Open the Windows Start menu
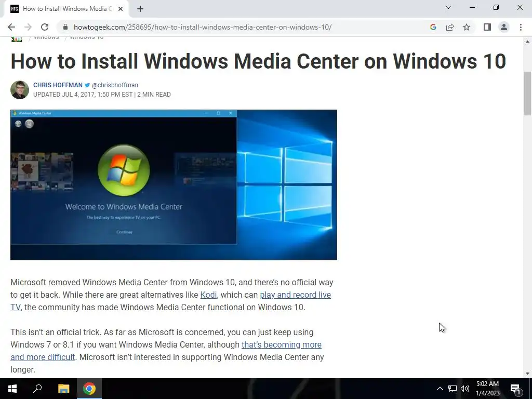 tap(12, 389)
